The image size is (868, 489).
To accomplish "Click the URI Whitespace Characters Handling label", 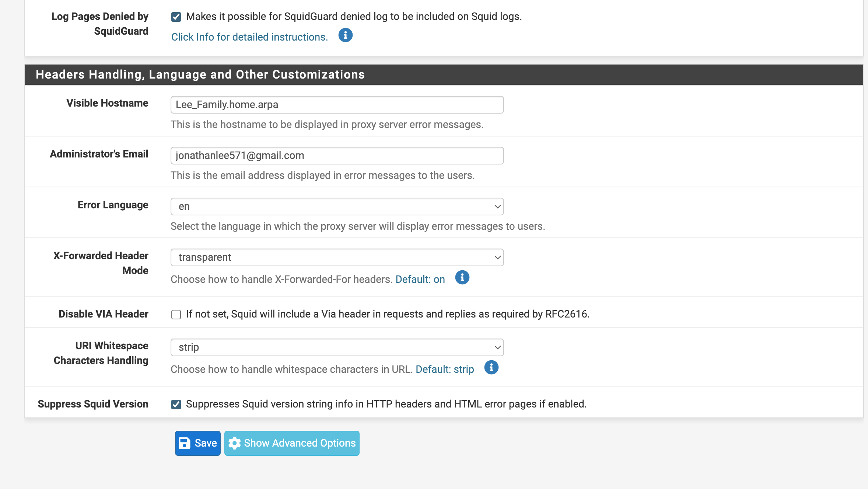I will tap(101, 353).
